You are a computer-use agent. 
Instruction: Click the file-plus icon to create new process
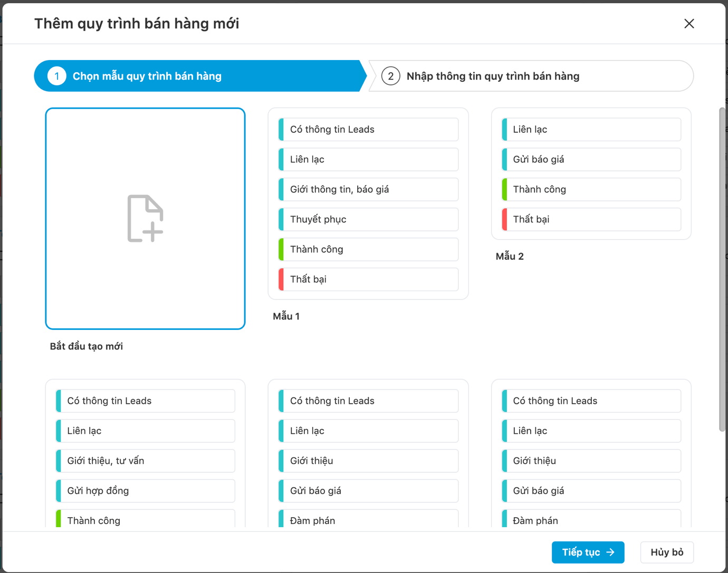coord(145,218)
